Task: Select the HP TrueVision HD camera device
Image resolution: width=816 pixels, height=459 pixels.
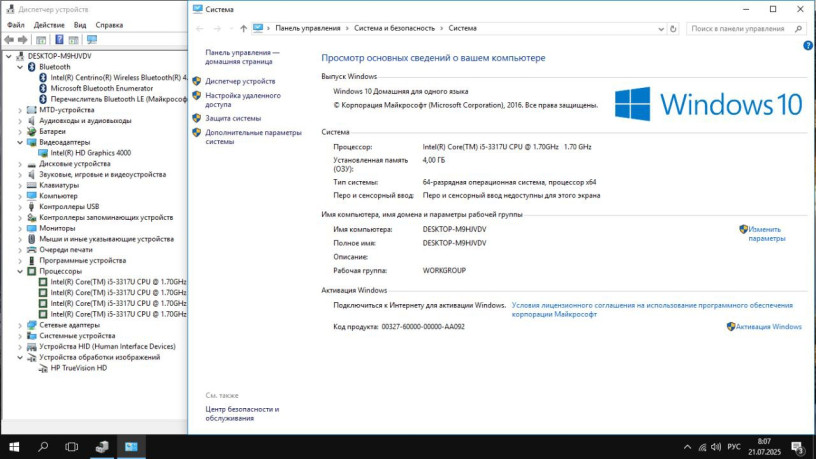Action: (79, 368)
